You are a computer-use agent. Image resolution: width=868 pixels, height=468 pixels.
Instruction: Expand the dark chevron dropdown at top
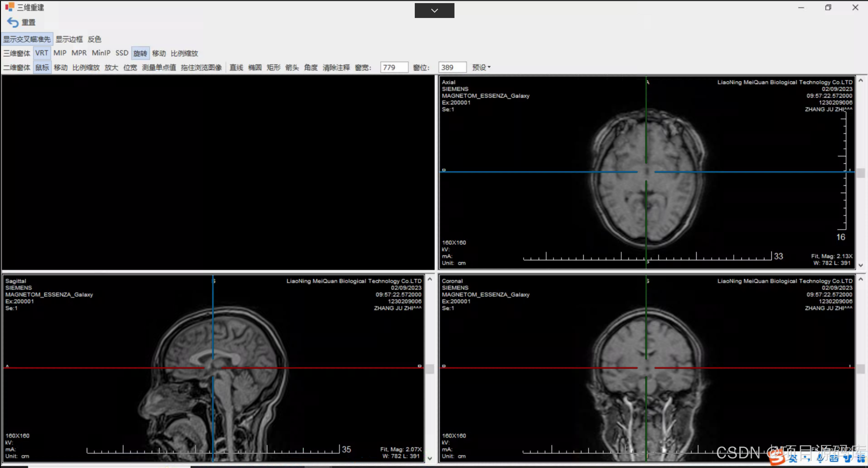pos(434,11)
